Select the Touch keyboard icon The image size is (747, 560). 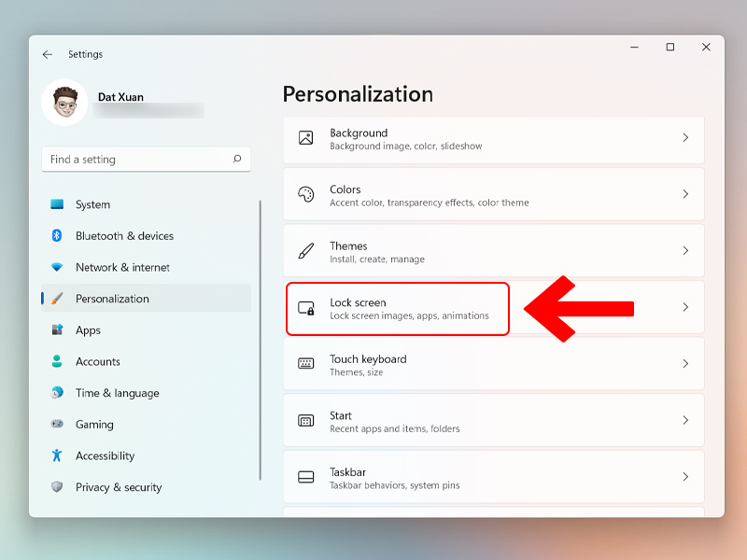pos(304,364)
